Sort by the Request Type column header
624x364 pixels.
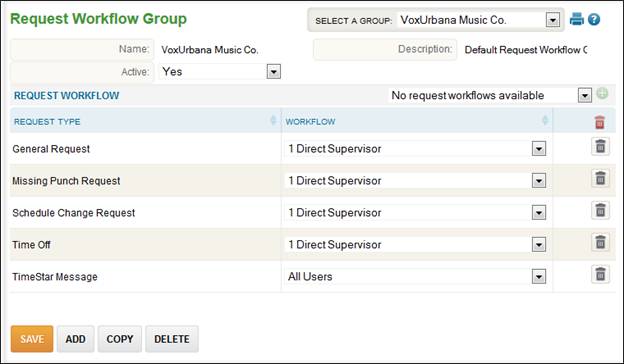point(47,122)
